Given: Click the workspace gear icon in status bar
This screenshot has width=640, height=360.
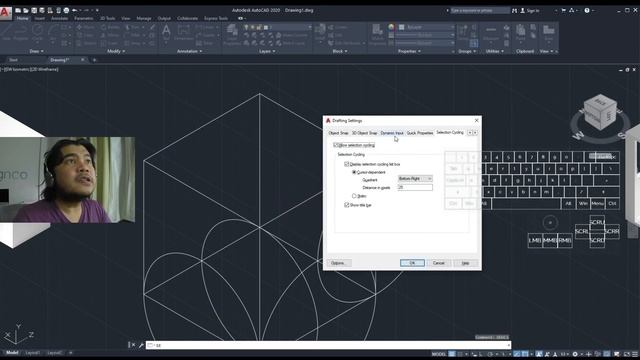Looking at the screenshot, I should click(x=575, y=354).
